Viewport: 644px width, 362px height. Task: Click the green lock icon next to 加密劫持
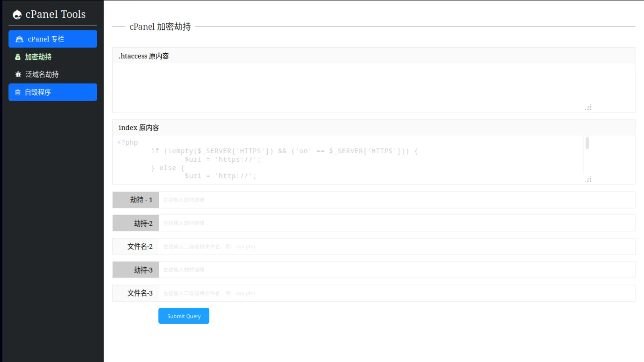click(17, 57)
